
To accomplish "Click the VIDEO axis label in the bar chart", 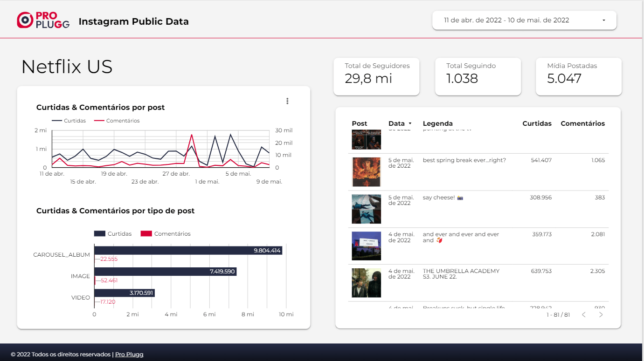I will point(81,298).
